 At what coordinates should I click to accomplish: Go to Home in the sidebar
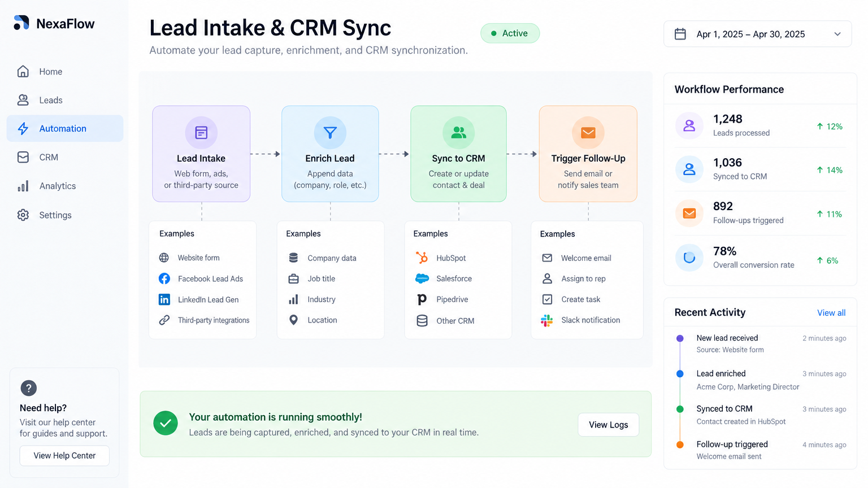(x=65, y=72)
